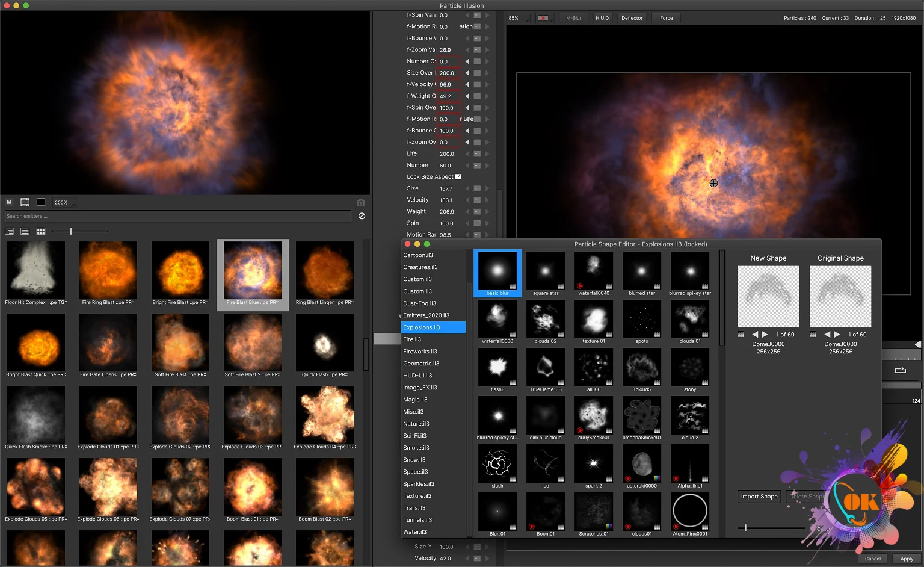Go to next frame of New Shape

(765, 334)
